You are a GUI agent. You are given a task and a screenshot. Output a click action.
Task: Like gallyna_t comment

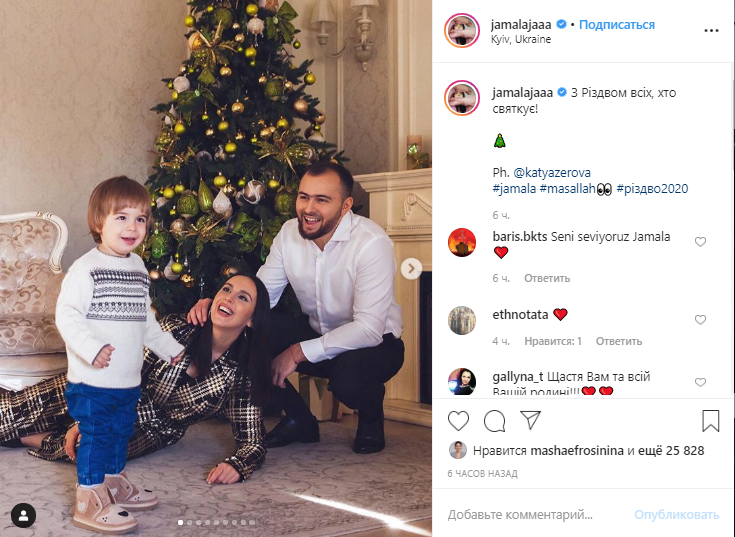coord(700,382)
